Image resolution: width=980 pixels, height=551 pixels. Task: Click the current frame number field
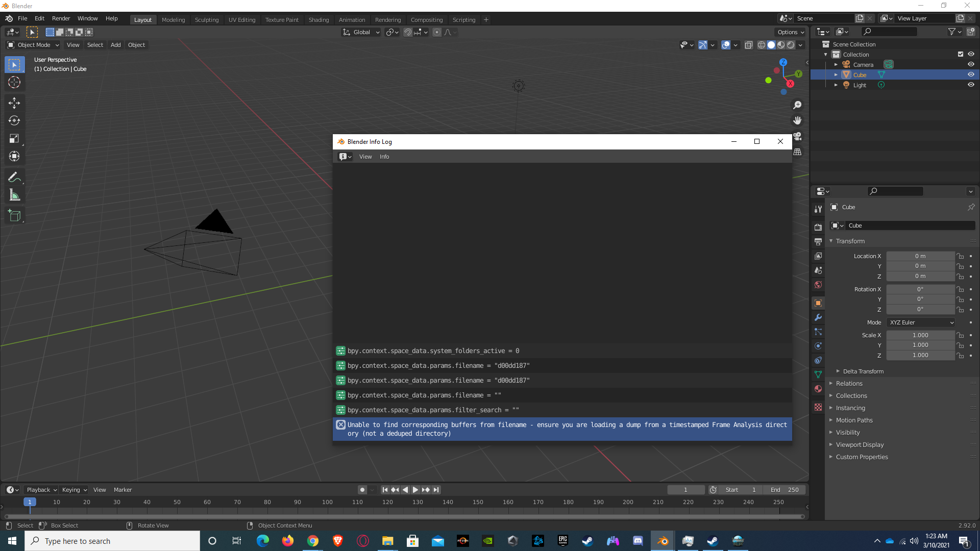[685, 490]
